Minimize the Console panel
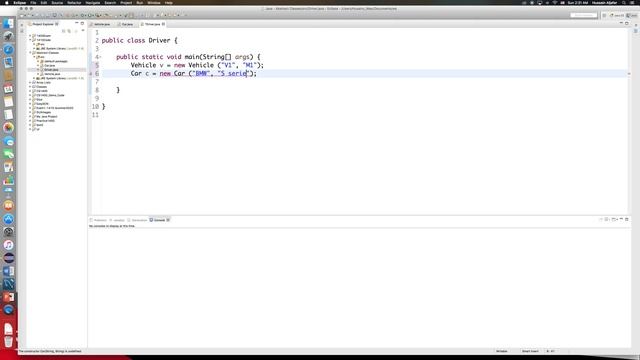The width and height of the screenshot is (640, 360). pos(621,219)
